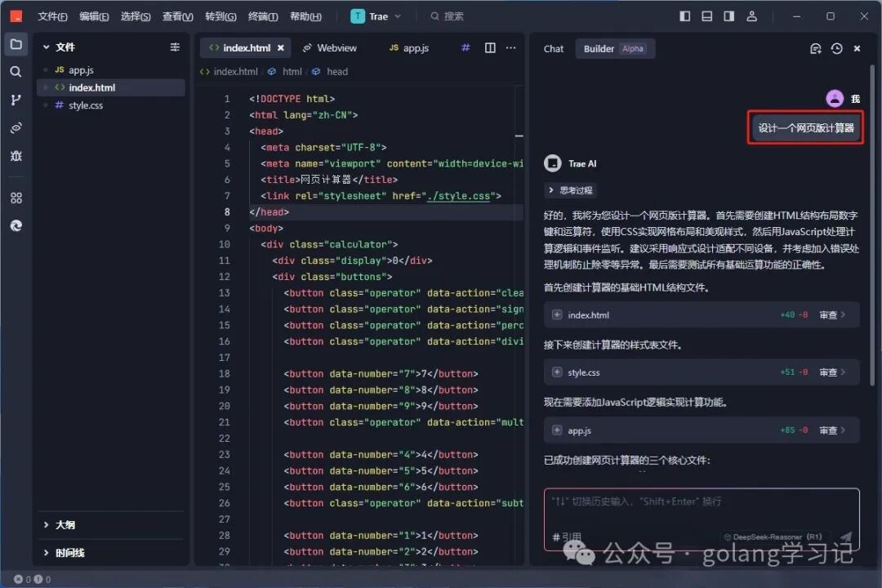Click 审查 review for index.html
This screenshot has height=588, width=882.
[x=832, y=315]
